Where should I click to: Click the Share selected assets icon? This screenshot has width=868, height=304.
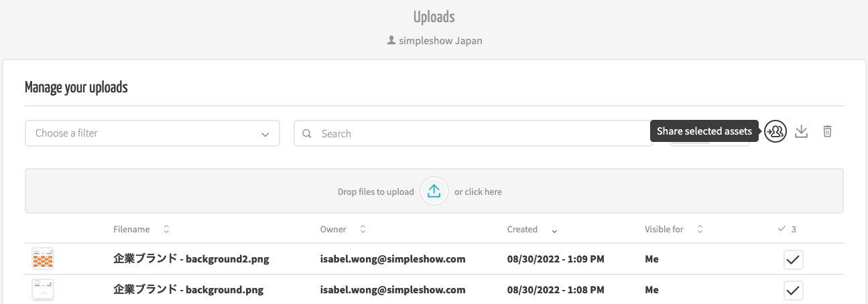click(776, 131)
